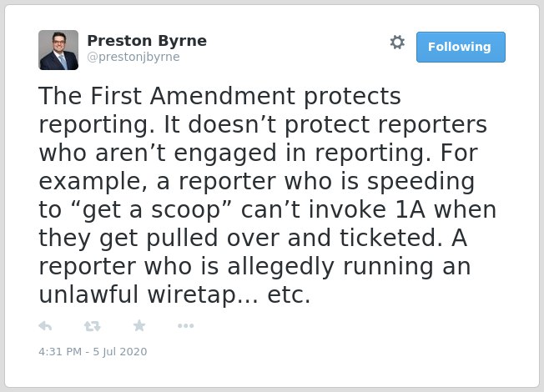Viewport: 544px width, 392px height.
Task: Click the word "invoke" in the tweet
Action: tap(347, 210)
